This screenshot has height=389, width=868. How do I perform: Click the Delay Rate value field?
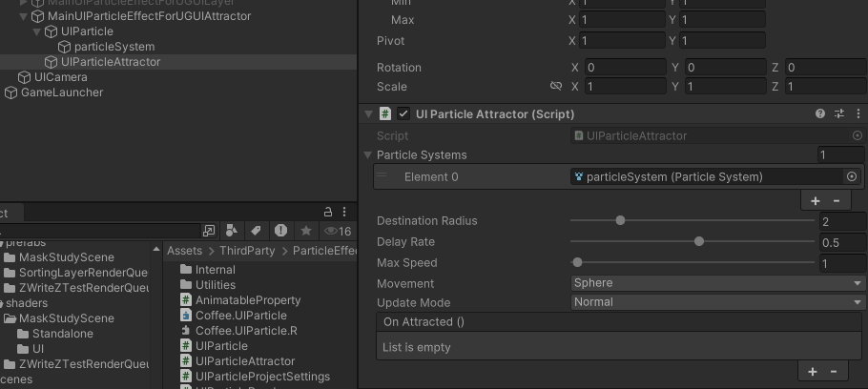click(x=842, y=242)
